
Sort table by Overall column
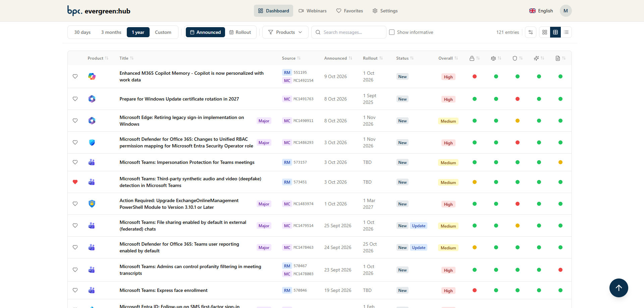(448, 58)
